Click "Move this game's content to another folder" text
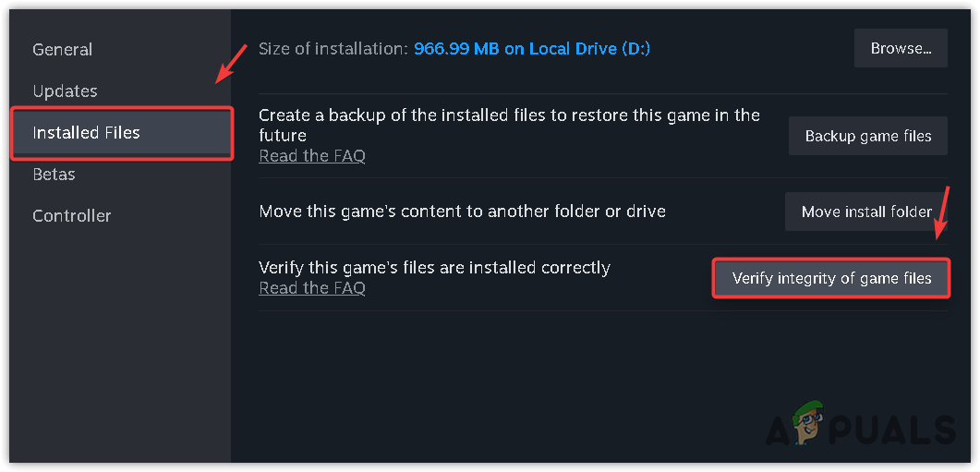 coord(462,212)
